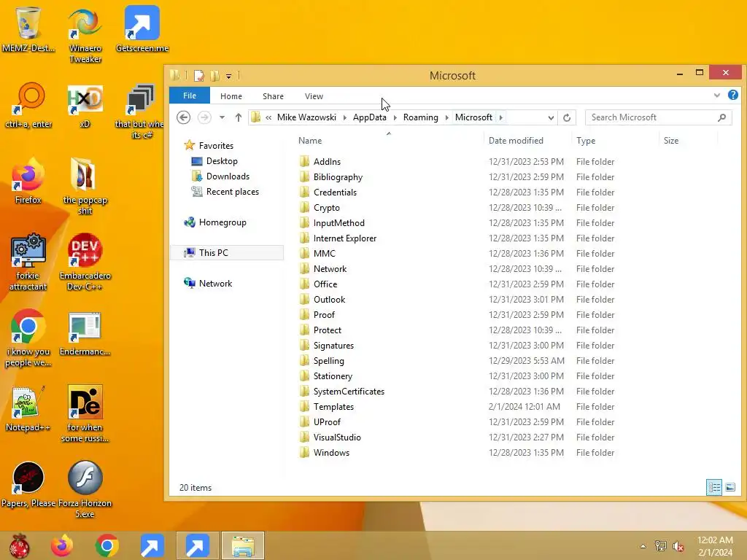This screenshot has height=560, width=747.
Task: Open Customize Quick Access Toolbar dropdown
Action: click(228, 76)
